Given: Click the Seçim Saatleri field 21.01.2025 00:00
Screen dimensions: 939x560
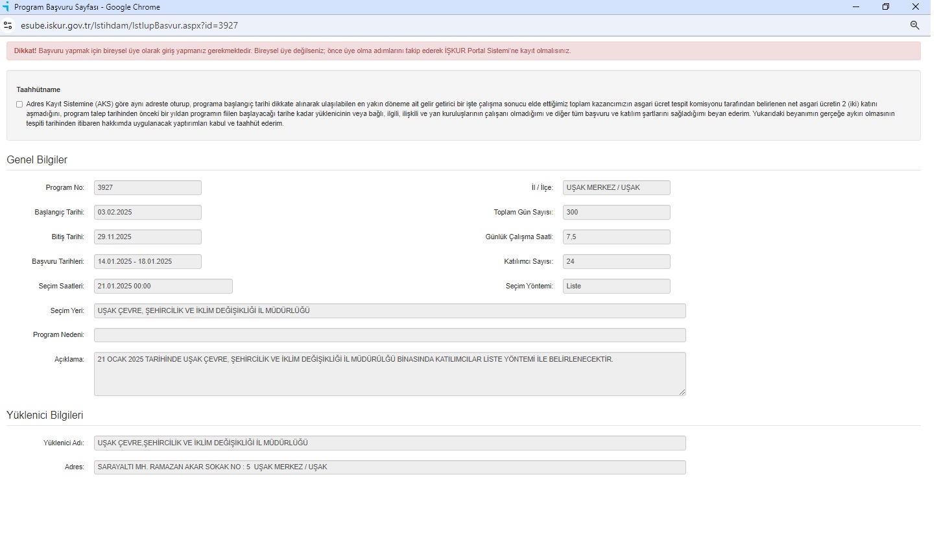Looking at the screenshot, I should (163, 286).
